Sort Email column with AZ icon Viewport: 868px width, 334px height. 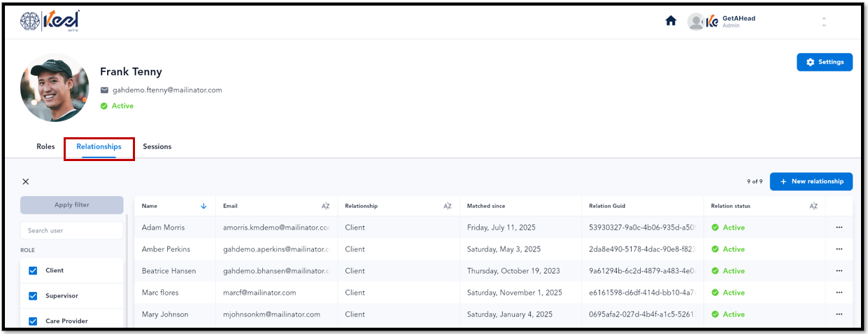tap(325, 206)
